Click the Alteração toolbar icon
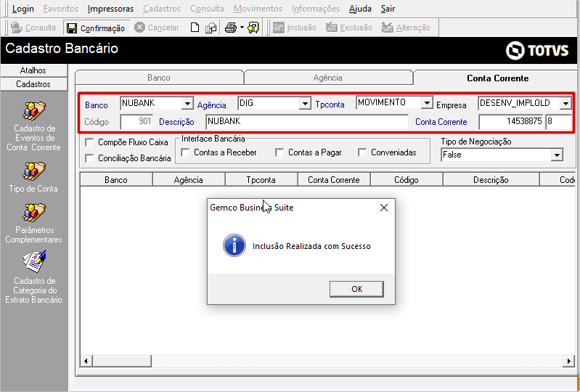The image size is (580, 392). (388, 28)
